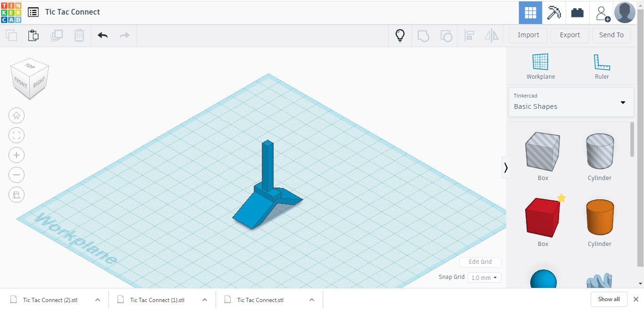Click the Undo arrow
The width and height of the screenshot is (644, 311).
(x=102, y=35)
